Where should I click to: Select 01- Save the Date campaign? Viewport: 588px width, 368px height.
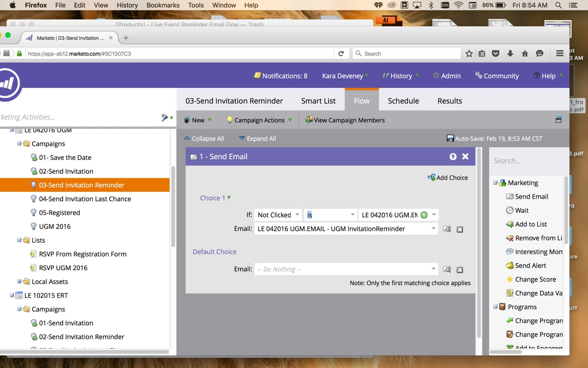coord(65,157)
